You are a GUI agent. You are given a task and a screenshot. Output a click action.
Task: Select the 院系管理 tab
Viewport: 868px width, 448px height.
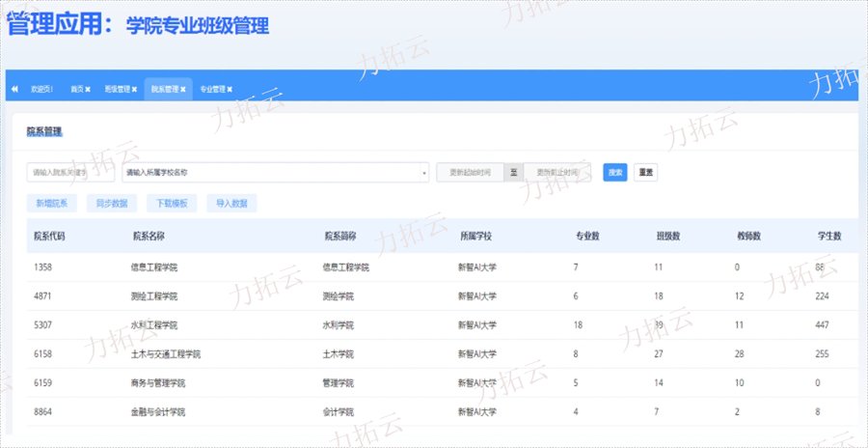[165, 89]
